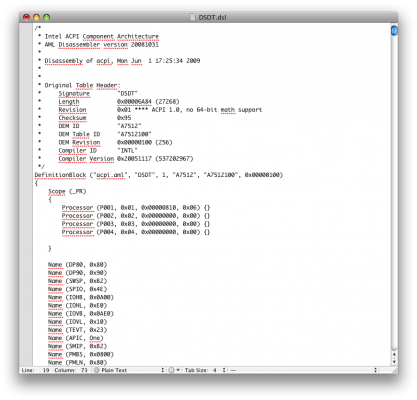The height and width of the screenshot is (400, 417).
Task: Minimize the window with yellow button
Action: pos(36,17)
